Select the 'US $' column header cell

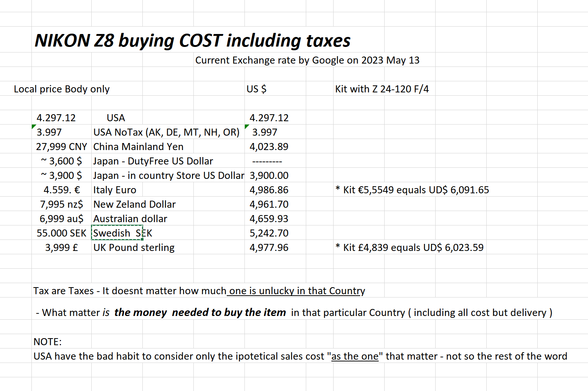[x=256, y=89]
